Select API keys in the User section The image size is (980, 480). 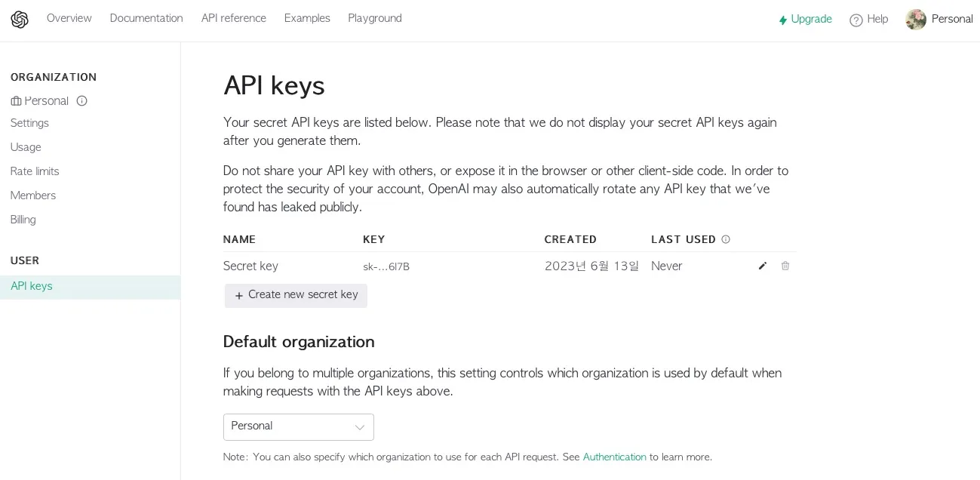[32, 287]
